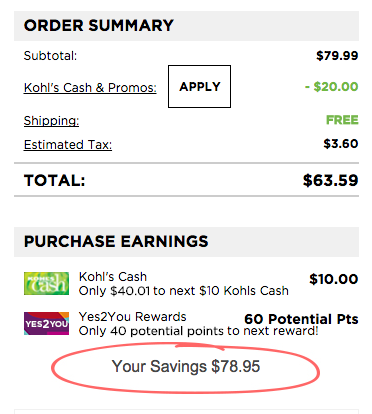Screen dimensions: 372x414
Task: Click the Yes2You Rewards title text
Action: click(132, 317)
